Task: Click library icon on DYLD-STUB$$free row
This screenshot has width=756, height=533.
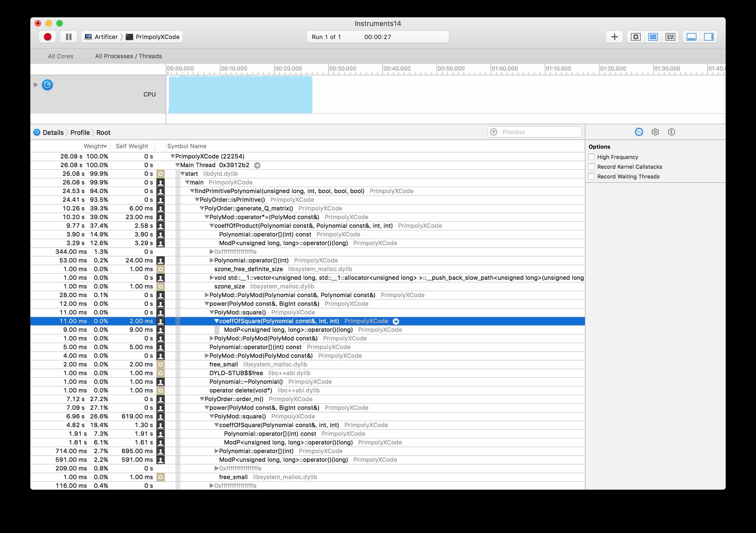Action: click(x=160, y=373)
